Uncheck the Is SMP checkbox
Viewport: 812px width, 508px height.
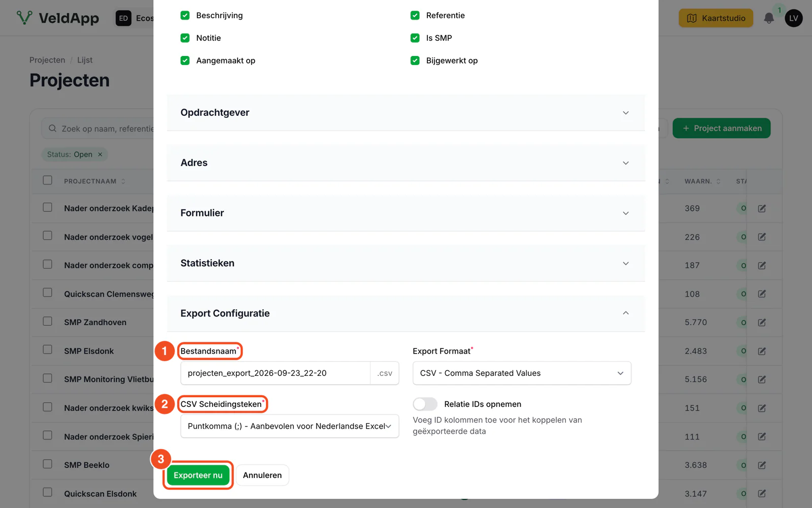click(x=415, y=38)
